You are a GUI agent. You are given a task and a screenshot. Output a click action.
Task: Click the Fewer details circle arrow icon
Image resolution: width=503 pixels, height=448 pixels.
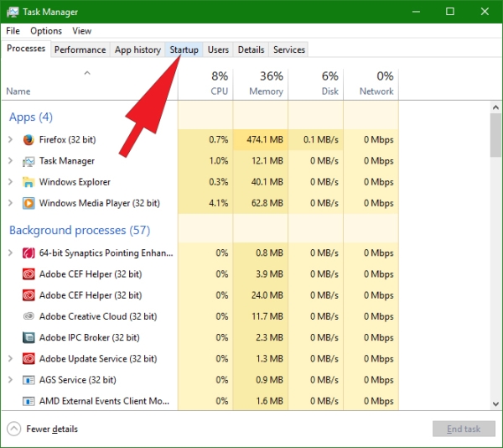(x=13, y=429)
